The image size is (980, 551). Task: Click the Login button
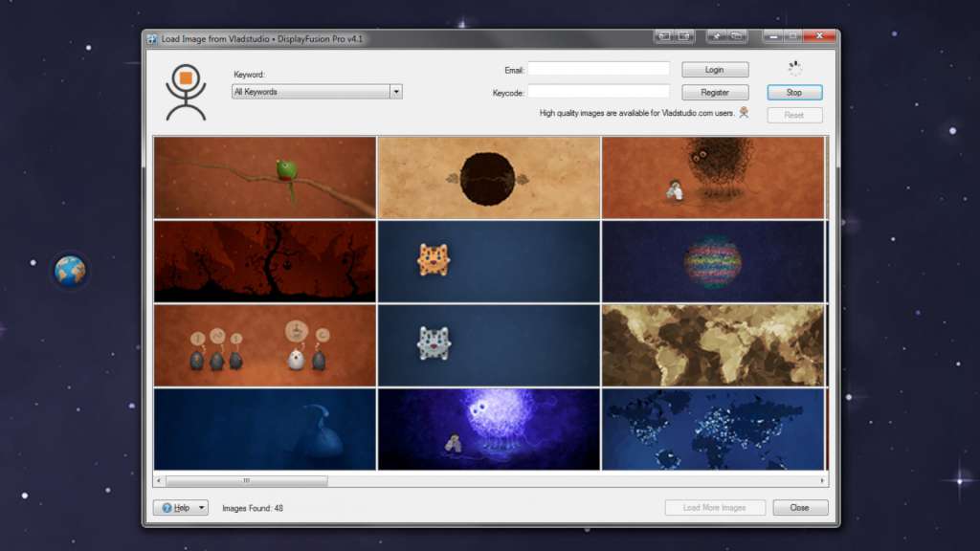tap(715, 69)
